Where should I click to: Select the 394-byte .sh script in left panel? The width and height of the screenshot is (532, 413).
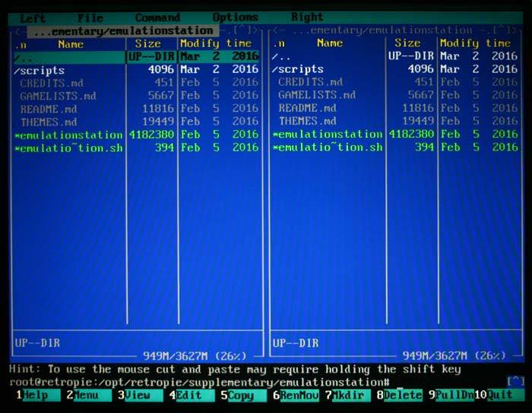point(136,148)
